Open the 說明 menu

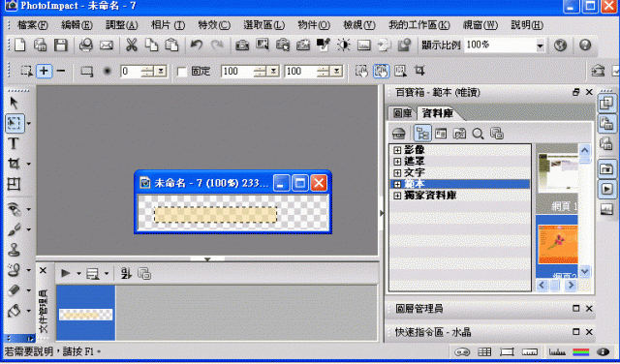527,25
